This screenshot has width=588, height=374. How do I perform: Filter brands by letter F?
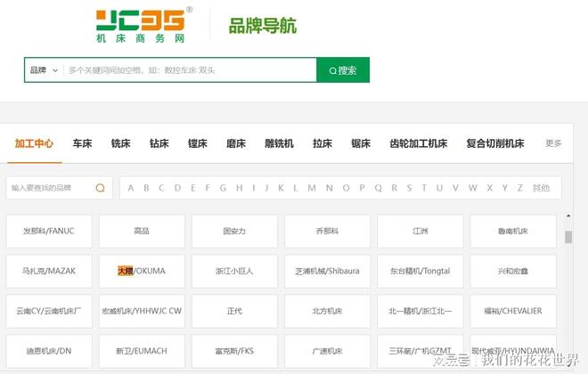[208, 188]
